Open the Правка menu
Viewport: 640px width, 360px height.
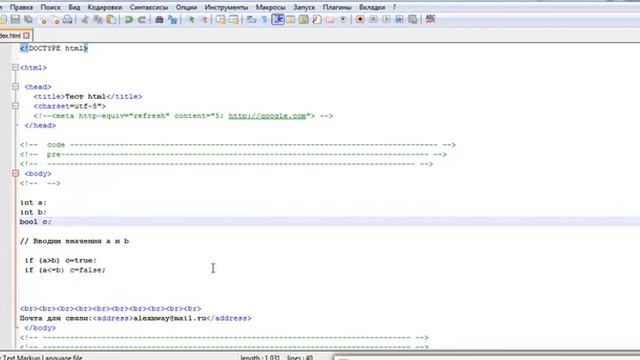click(x=21, y=7)
